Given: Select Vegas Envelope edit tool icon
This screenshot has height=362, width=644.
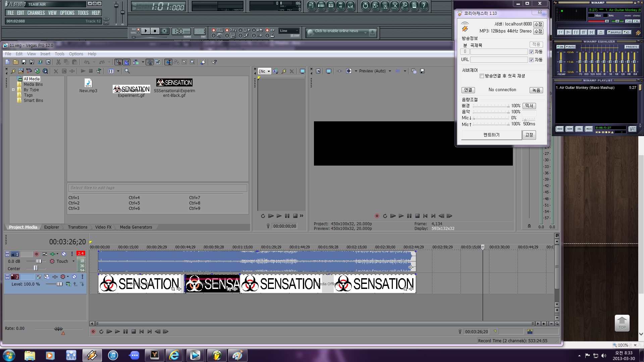Looking at the screenshot, I should [x=176, y=62].
